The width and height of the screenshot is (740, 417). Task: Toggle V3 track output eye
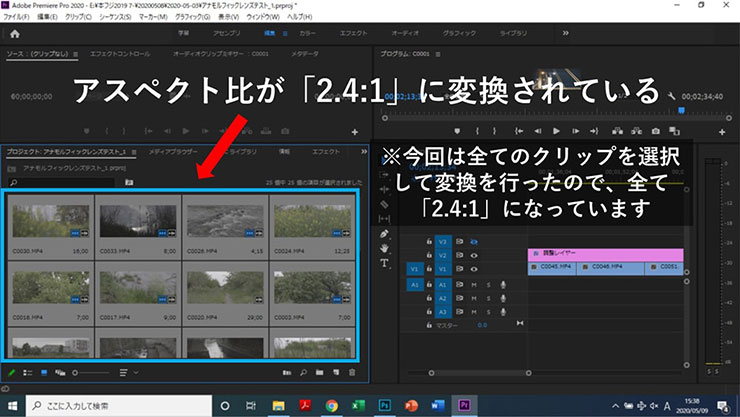474,242
